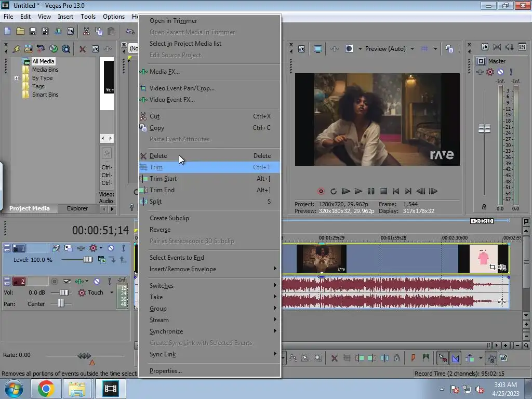The width and height of the screenshot is (532, 399).
Task: Open Google Chrome from taskbar
Action: 46,389
